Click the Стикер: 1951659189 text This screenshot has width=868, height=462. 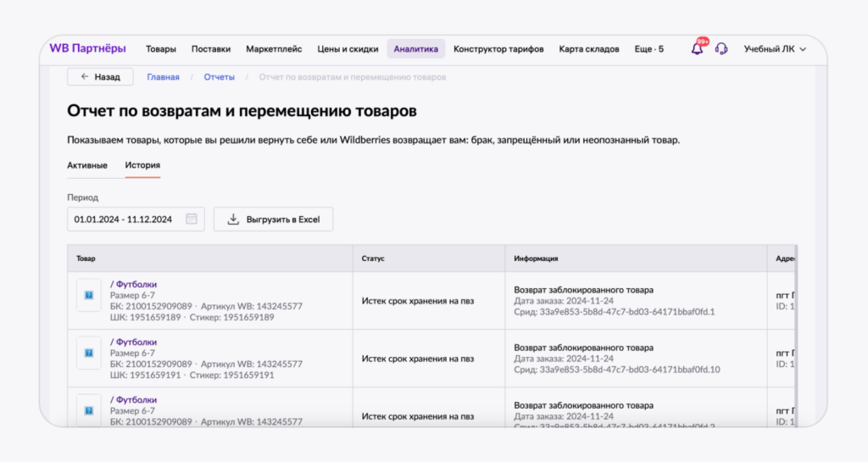pos(232,317)
